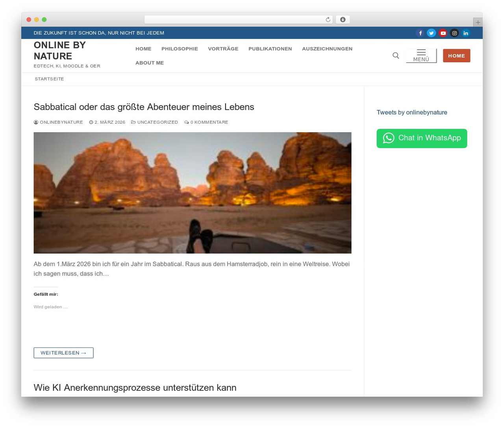
Task: Click the red HOME button
Action: tap(456, 56)
